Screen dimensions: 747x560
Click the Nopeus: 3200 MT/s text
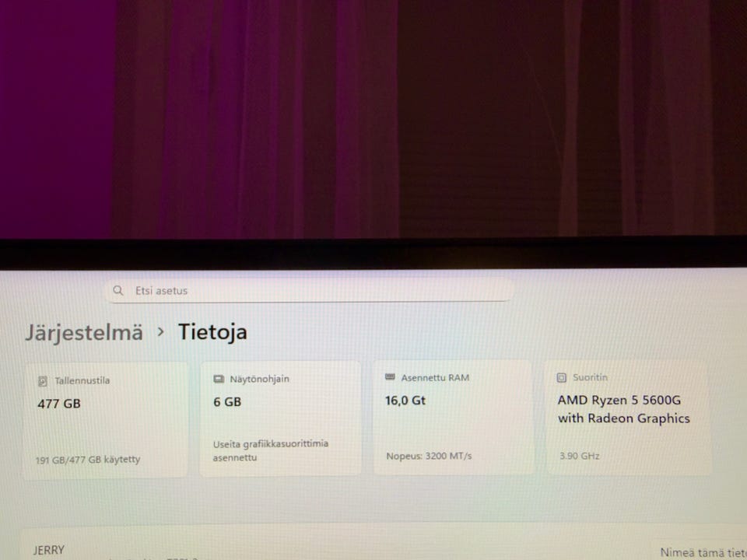(x=429, y=457)
